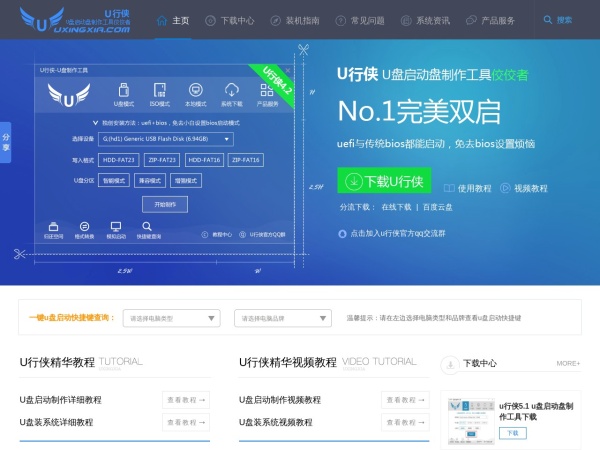Open 系统资讯 navigation item
The height and width of the screenshot is (450, 600).
click(425, 20)
